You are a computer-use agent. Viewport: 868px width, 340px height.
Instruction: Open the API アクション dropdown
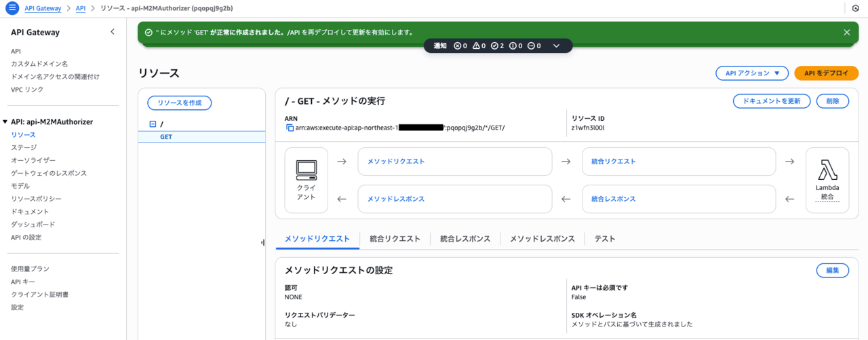coord(751,73)
